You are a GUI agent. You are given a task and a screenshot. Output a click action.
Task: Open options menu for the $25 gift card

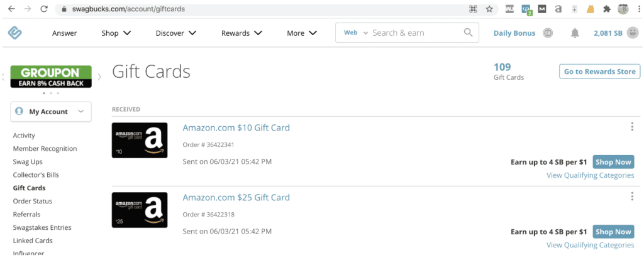click(x=631, y=197)
